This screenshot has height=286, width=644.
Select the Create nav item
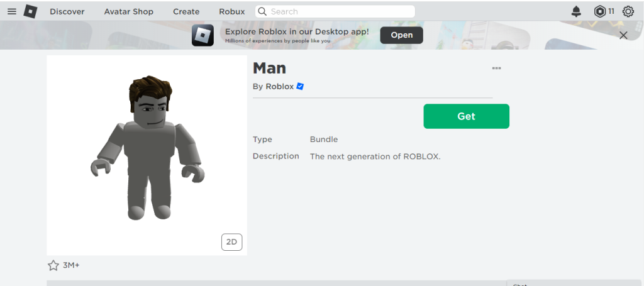point(186,11)
